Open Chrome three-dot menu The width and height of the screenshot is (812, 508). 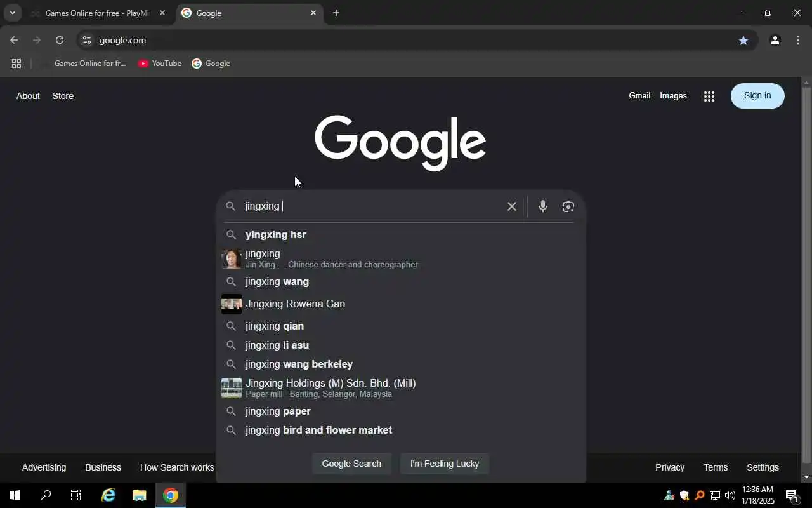(x=798, y=40)
